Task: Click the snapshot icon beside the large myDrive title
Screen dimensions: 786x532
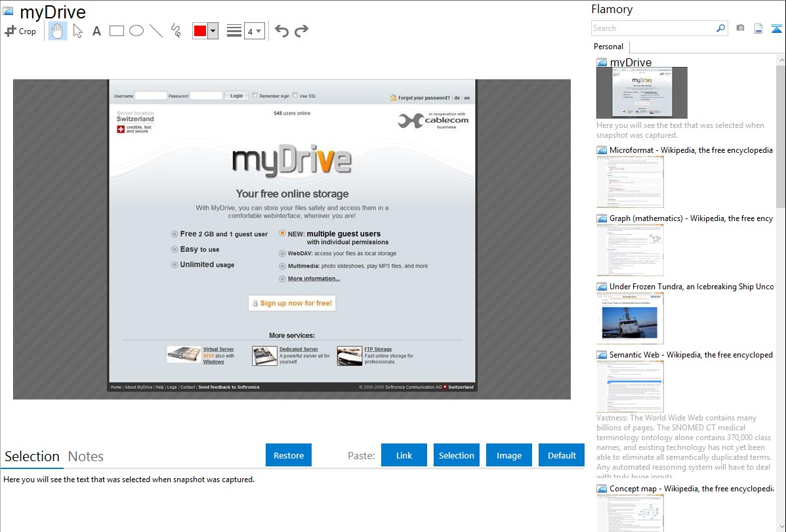Action: tap(8, 11)
